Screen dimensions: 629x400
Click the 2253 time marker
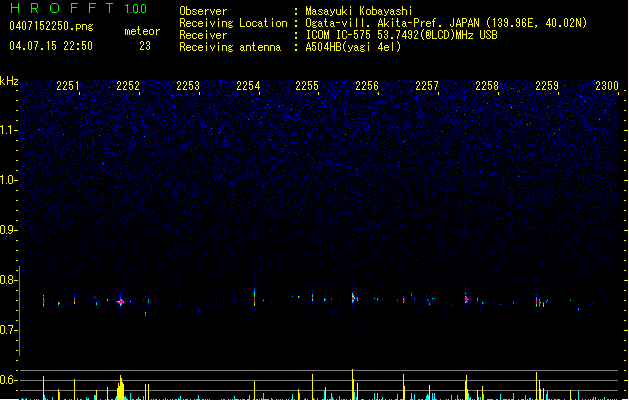click(x=188, y=86)
